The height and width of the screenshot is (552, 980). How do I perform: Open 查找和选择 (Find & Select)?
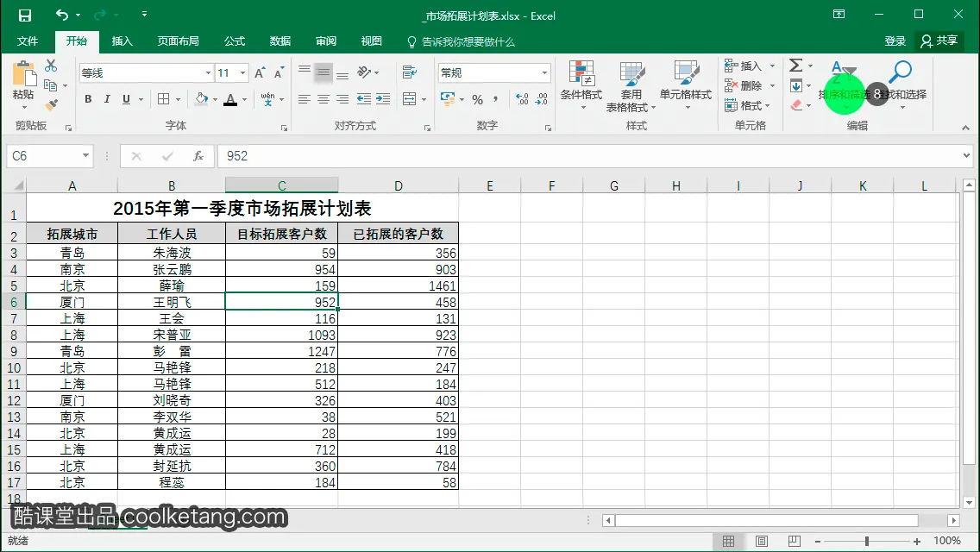(901, 85)
